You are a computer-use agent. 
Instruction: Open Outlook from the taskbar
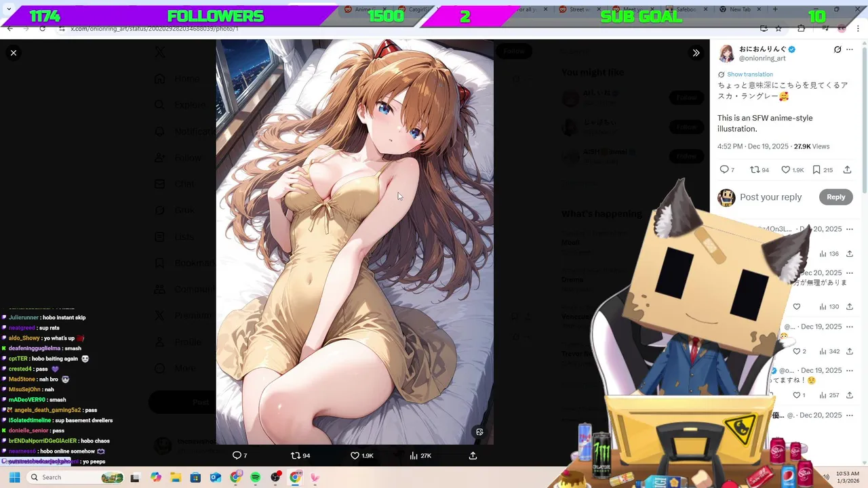216,477
